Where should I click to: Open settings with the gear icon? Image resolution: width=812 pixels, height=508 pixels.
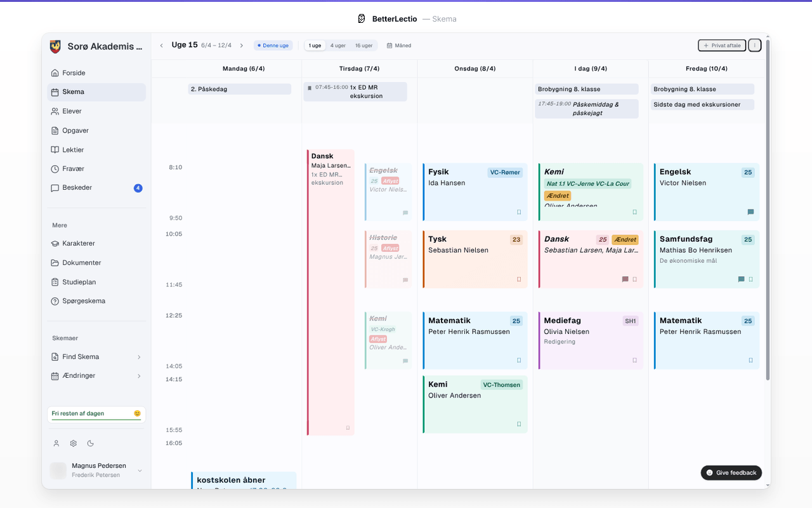point(74,443)
